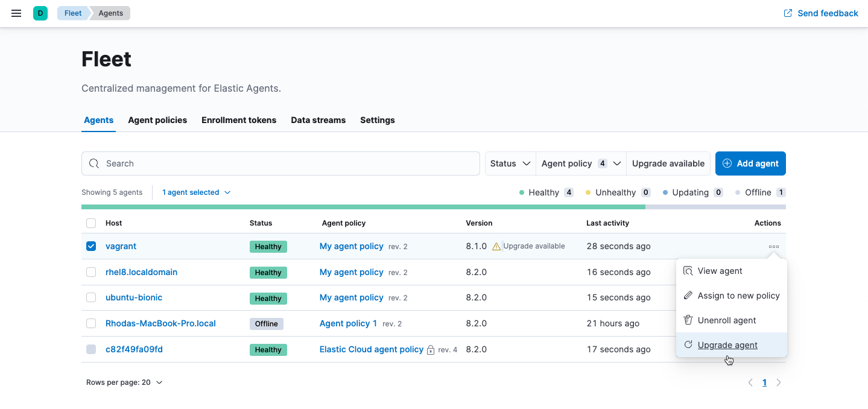
Task: Click the green D space avatar icon
Action: click(40, 13)
